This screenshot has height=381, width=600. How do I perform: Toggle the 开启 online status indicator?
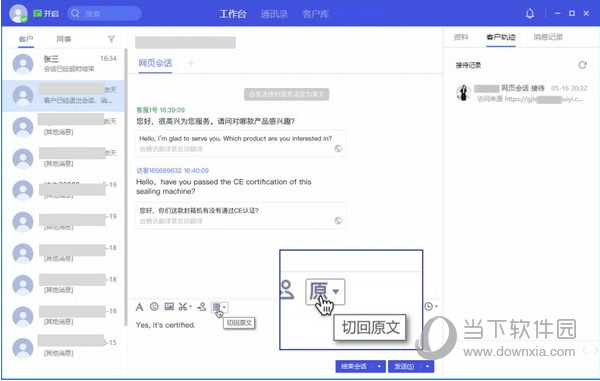(46, 14)
